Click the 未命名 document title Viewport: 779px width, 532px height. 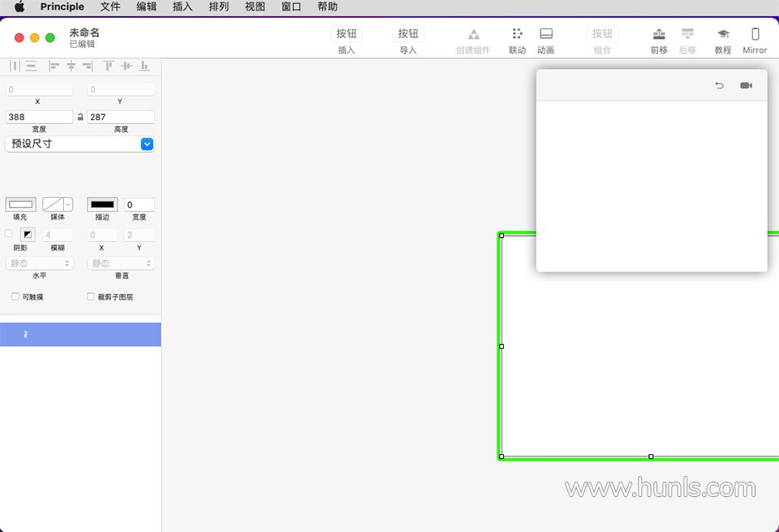pos(84,32)
